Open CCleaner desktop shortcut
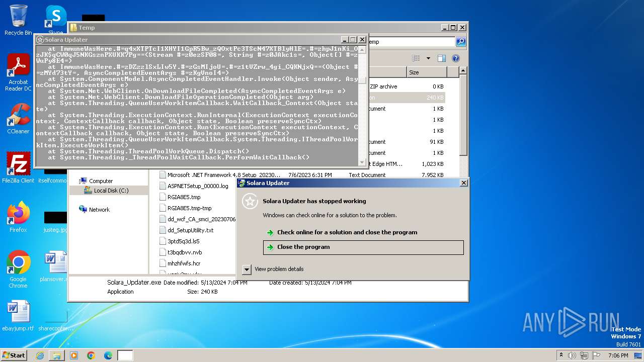 [x=18, y=119]
